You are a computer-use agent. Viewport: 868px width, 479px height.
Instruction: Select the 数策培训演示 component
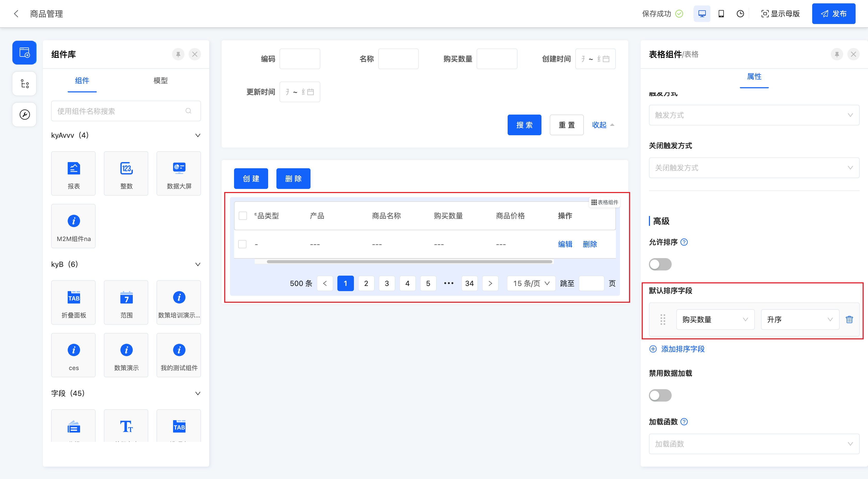point(179,302)
